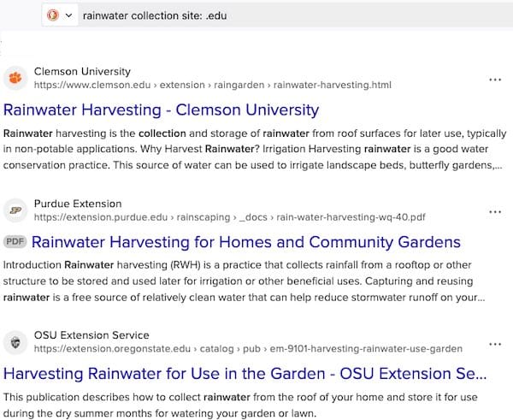The height and width of the screenshot is (420, 513).
Task: Open the more options menu for Clemson result
Action: 494,79
